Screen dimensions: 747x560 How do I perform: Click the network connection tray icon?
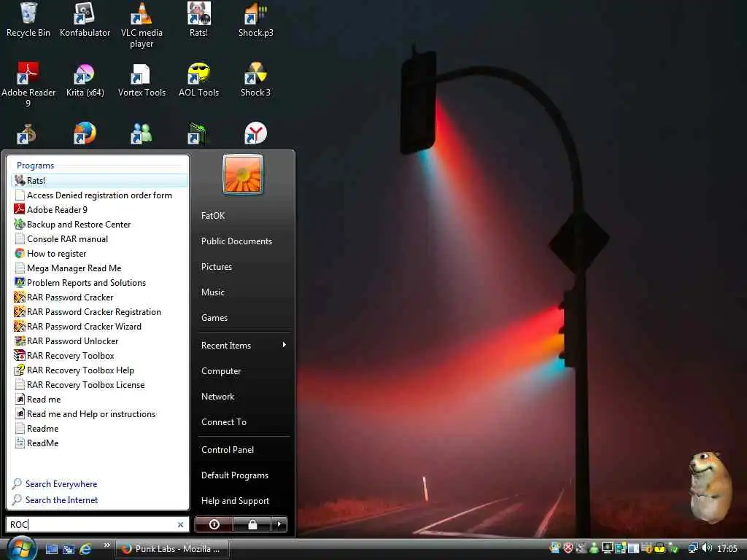point(693,548)
